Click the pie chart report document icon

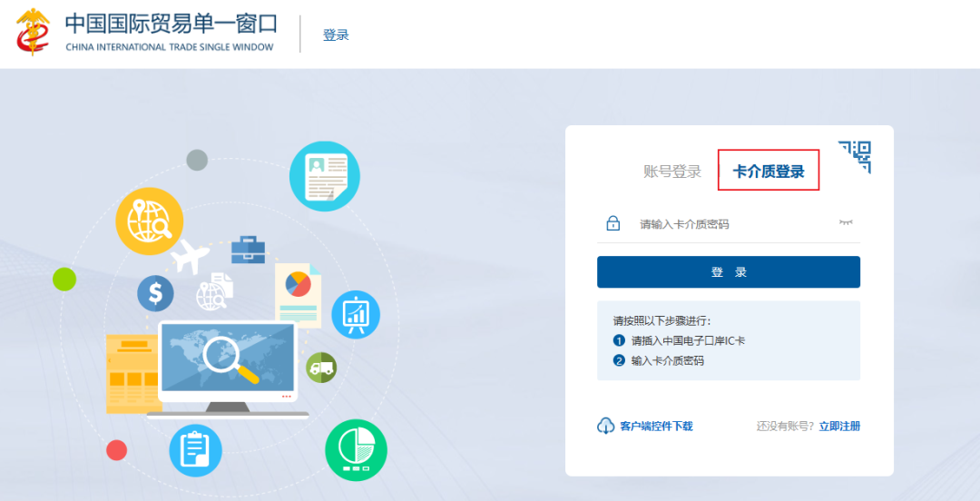[298, 295]
